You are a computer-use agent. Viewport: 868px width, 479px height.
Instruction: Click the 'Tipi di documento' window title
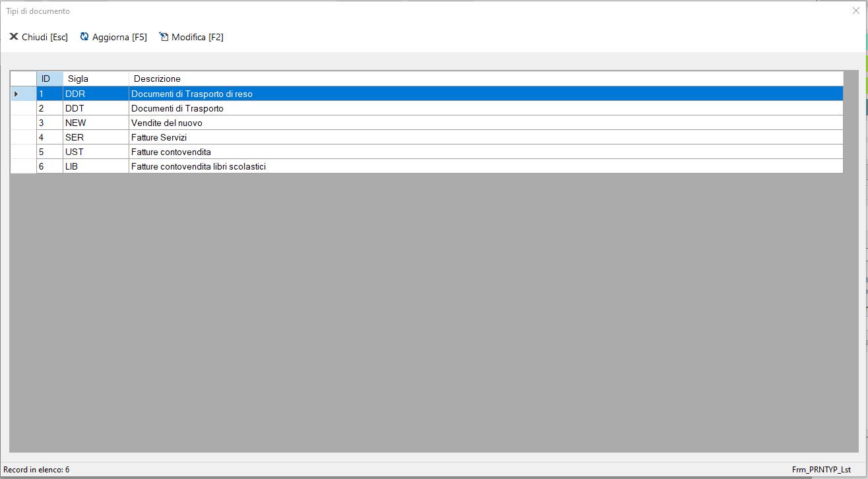pos(38,11)
